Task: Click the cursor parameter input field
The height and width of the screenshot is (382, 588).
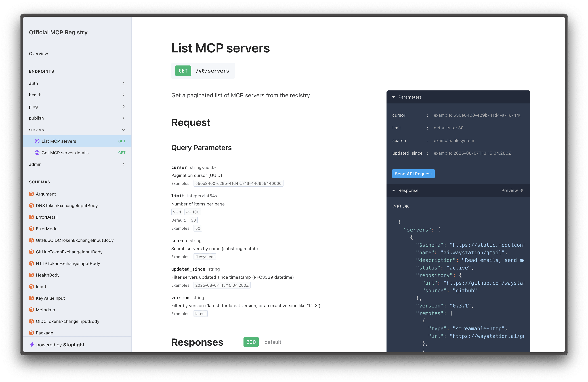Action: [x=477, y=115]
